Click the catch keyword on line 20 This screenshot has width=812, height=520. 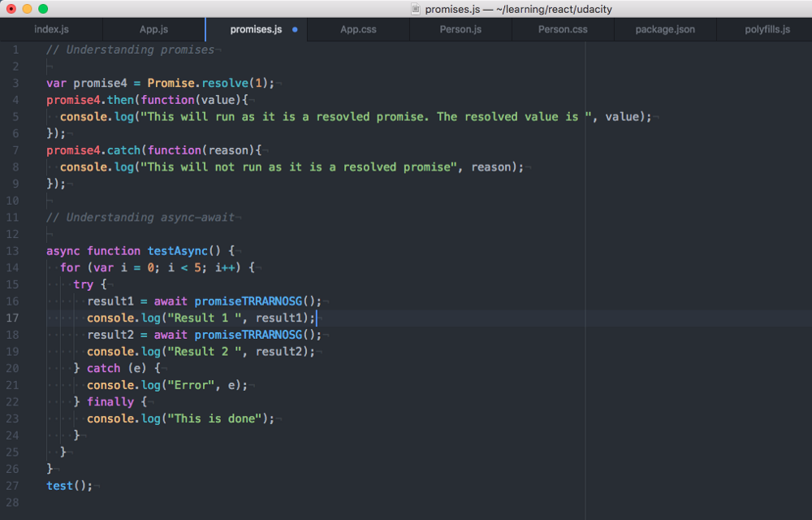pyautogui.click(x=104, y=367)
